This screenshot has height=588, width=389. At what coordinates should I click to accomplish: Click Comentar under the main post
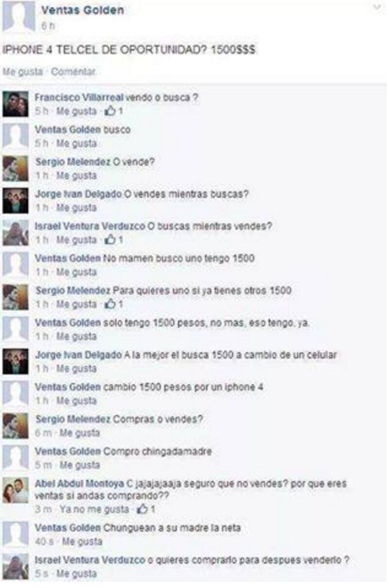73,72
